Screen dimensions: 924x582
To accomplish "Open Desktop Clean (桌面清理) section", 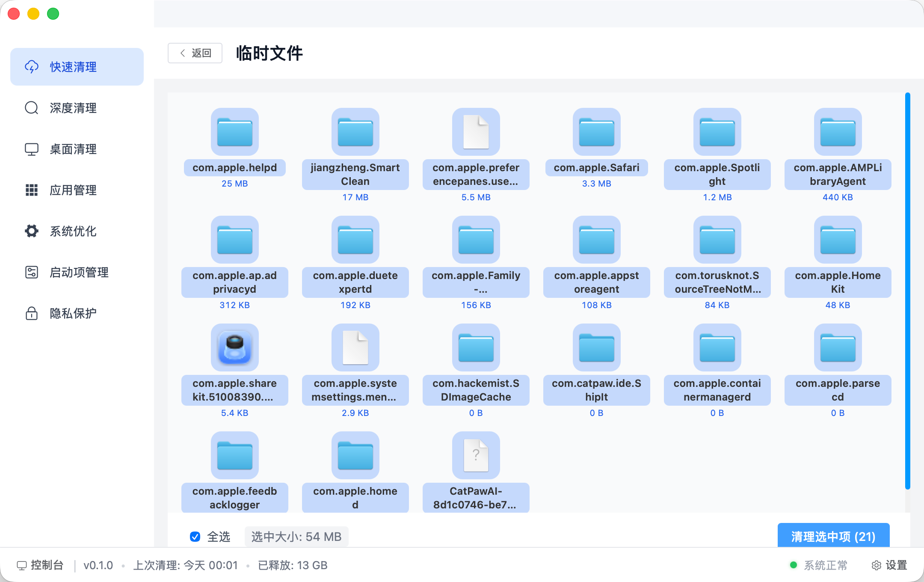I will click(x=73, y=149).
